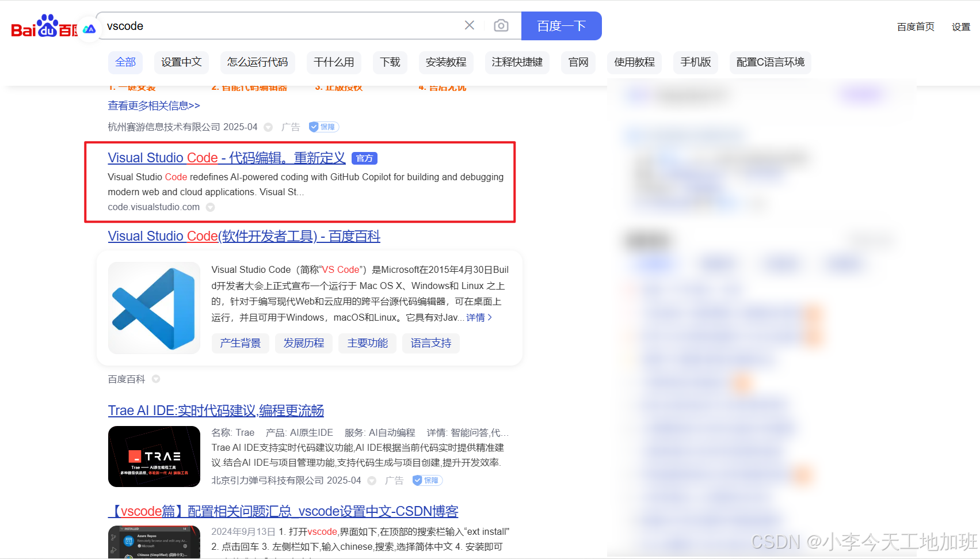The height and width of the screenshot is (559, 980).
Task: Select the 干什么用 suggestion tab
Action: coord(334,62)
